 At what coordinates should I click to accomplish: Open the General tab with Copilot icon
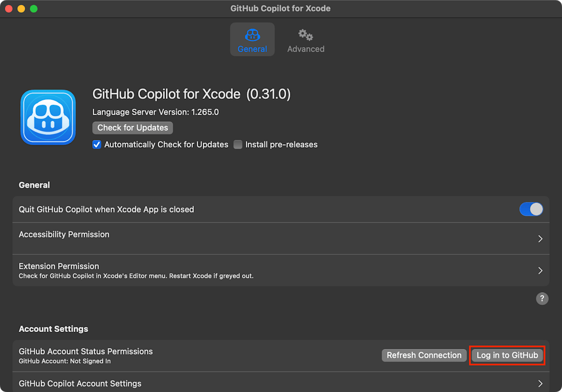point(252,39)
